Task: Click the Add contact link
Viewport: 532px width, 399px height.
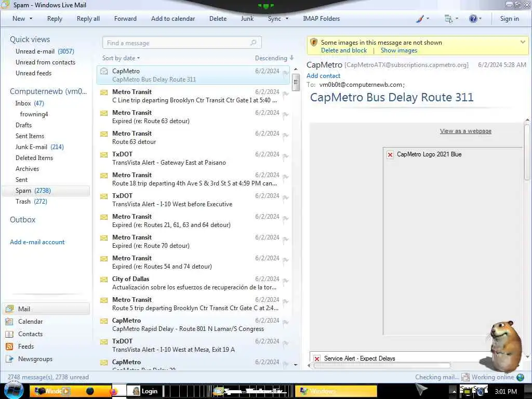Action: coord(323,76)
